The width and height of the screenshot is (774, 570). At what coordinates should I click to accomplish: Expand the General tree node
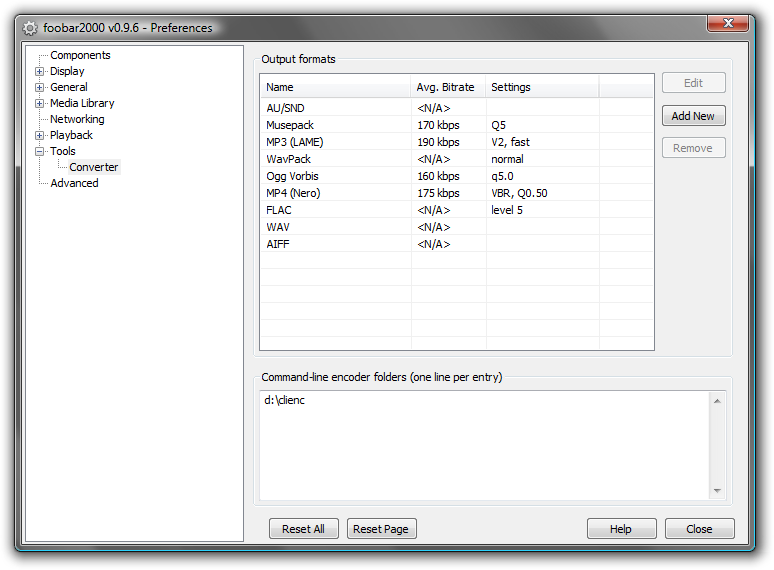coord(40,88)
